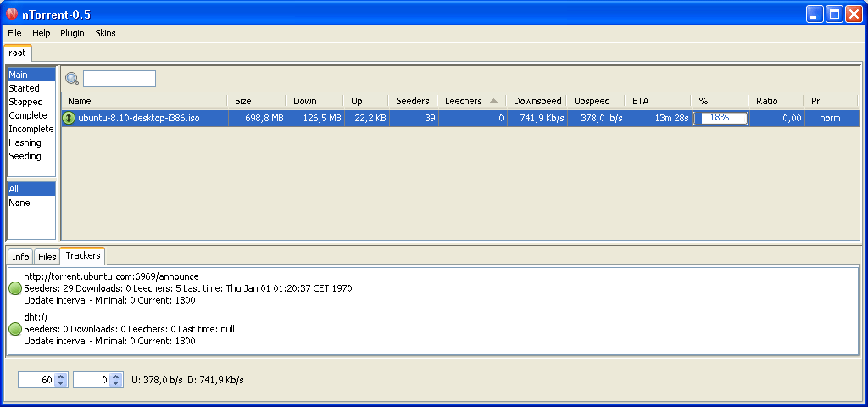Viewport: 868px width, 407px height.
Task: Sort by Up column header
Action: 366,101
